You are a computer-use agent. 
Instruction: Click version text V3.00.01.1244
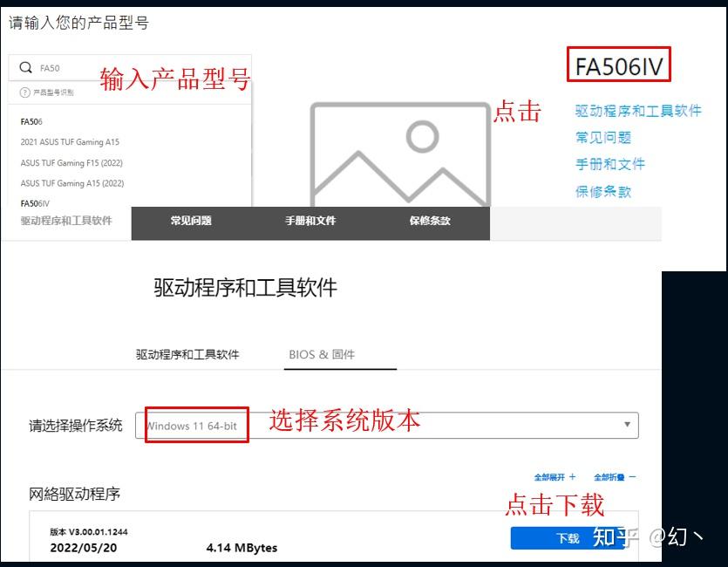tap(89, 532)
